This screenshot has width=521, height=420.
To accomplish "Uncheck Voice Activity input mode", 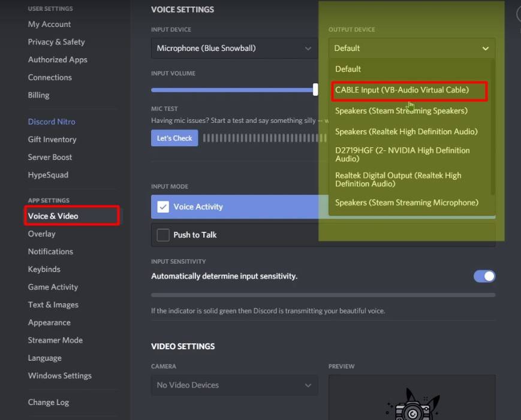I will (162, 207).
